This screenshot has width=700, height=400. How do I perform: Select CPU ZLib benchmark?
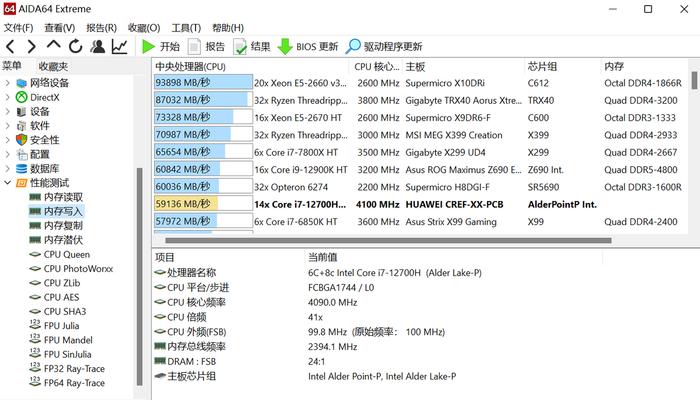point(62,283)
